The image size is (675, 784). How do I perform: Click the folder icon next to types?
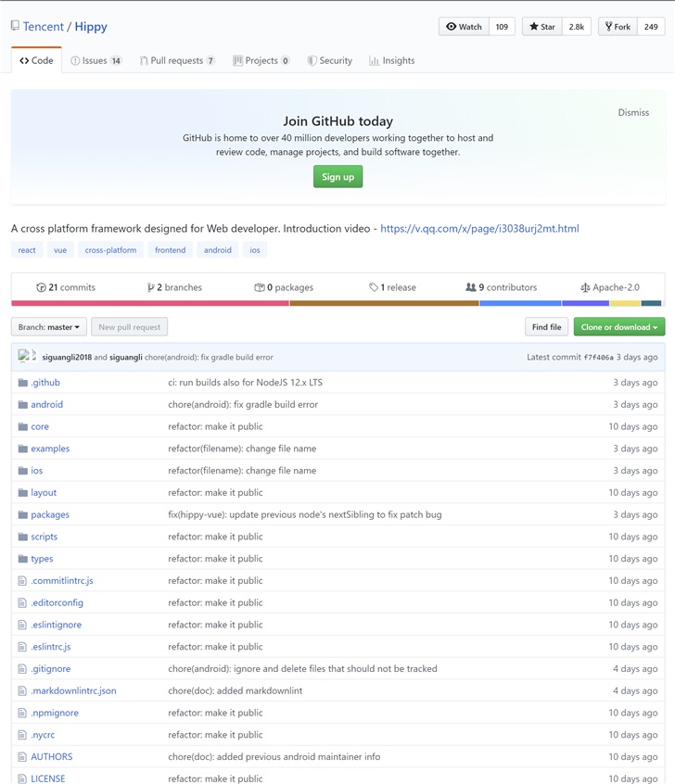tap(22, 559)
